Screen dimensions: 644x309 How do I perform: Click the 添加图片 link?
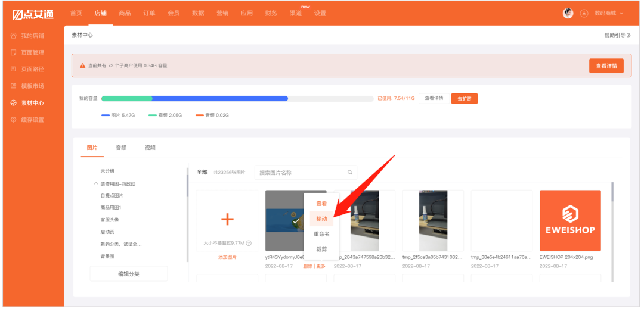tap(227, 257)
